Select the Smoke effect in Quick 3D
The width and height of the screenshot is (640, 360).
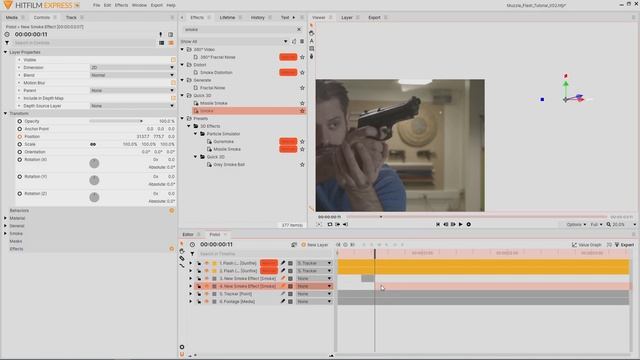tap(249, 111)
